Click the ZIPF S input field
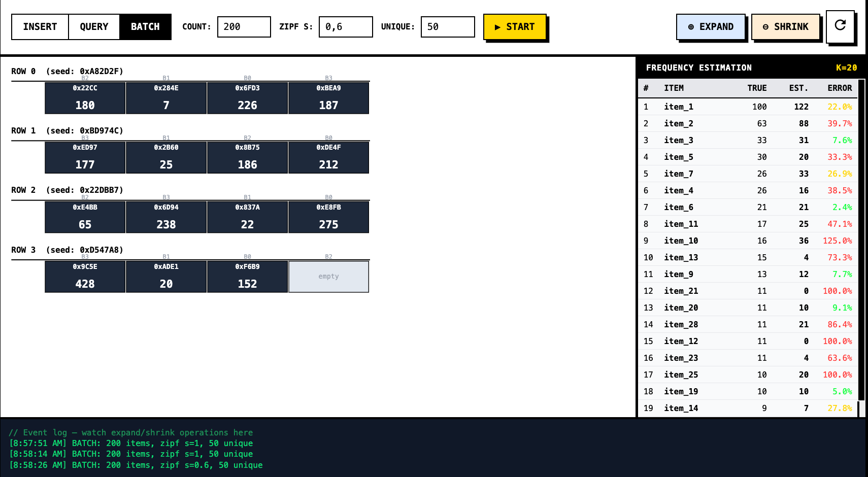The width and height of the screenshot is (868, 477). 345,27
